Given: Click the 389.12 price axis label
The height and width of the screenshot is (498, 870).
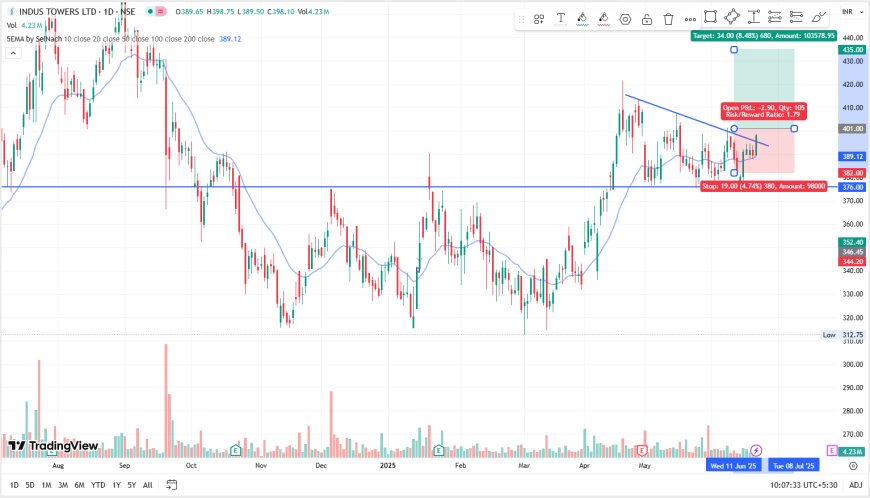Looking at the screenshot, I should pyautogui.click(x=852, y=157).
